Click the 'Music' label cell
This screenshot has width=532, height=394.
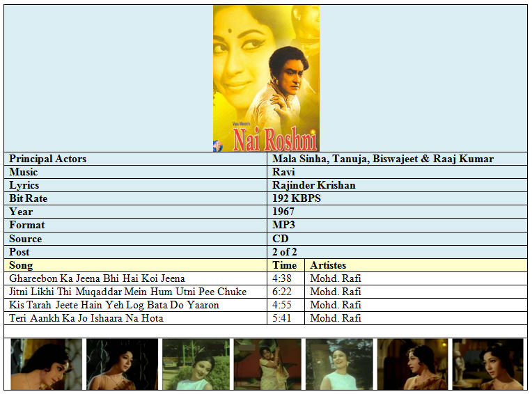[x=136, y=172]
